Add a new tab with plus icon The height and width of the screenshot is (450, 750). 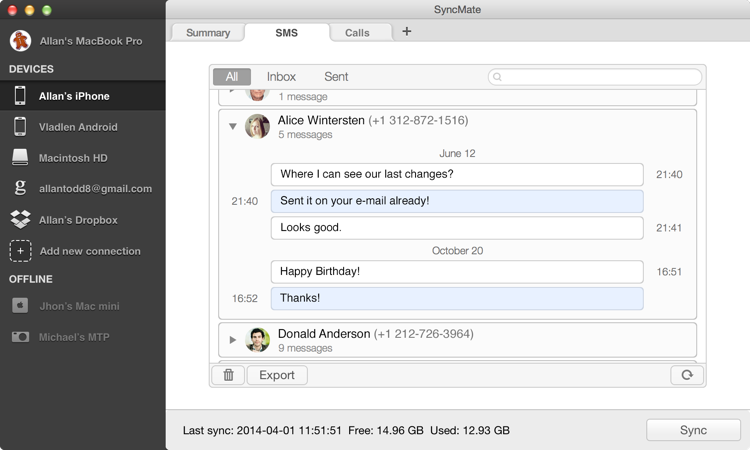click(407, 32)
